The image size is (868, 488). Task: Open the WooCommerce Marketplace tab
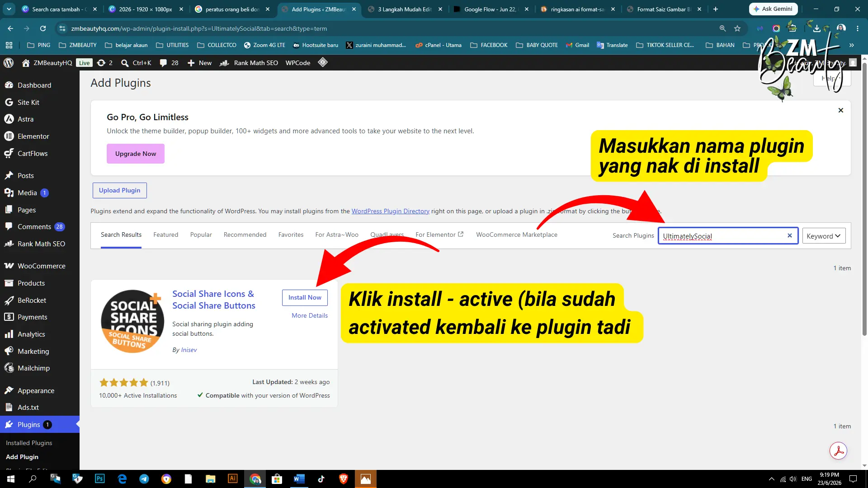(x=516, y=235)
